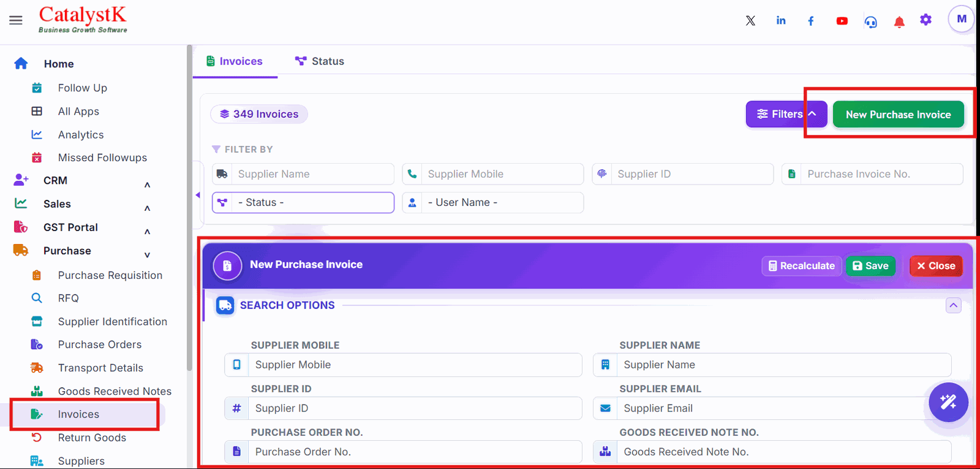Click the Recalculate button
Screen dimensions: 980x469
click(x=802, y=266)
